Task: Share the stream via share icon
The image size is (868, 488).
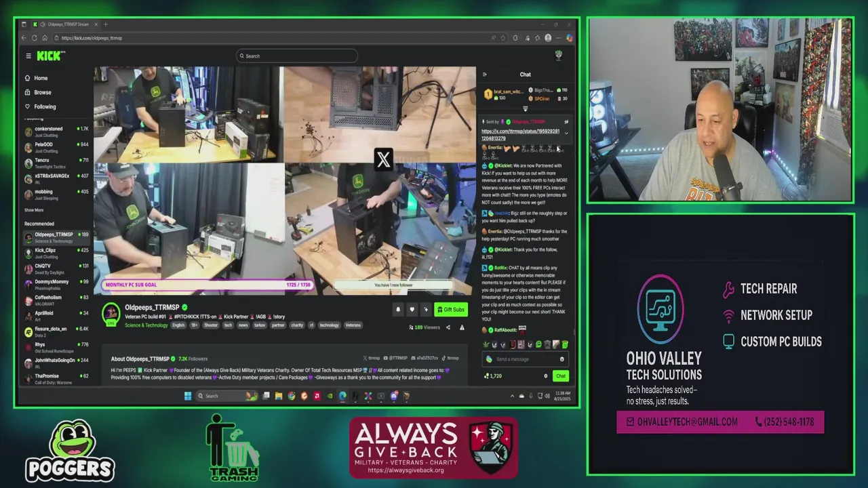Action: tap(448, 327)
